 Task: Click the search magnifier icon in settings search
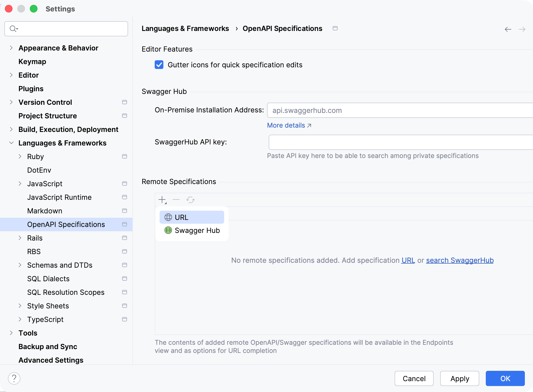(x=14, y=29)
